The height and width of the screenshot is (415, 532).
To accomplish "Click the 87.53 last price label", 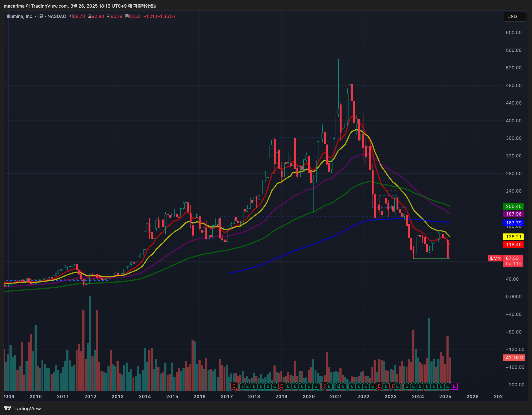I will (512, 258).
